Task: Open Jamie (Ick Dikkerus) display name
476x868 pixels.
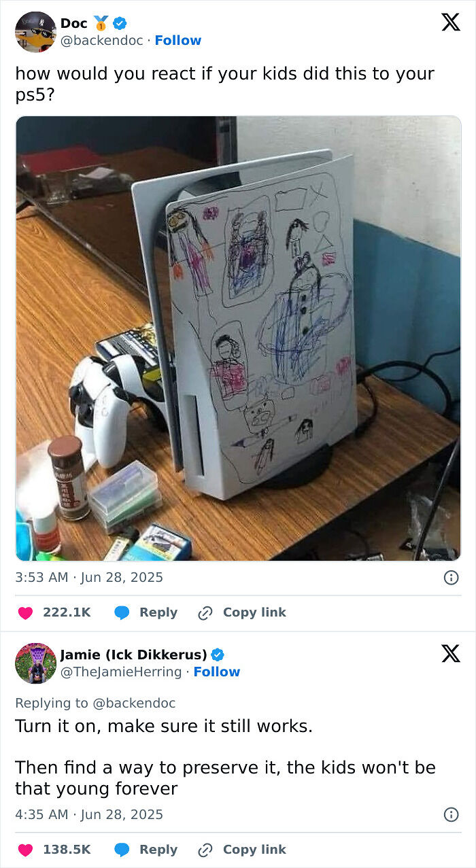Action: [x=133, y=655]
